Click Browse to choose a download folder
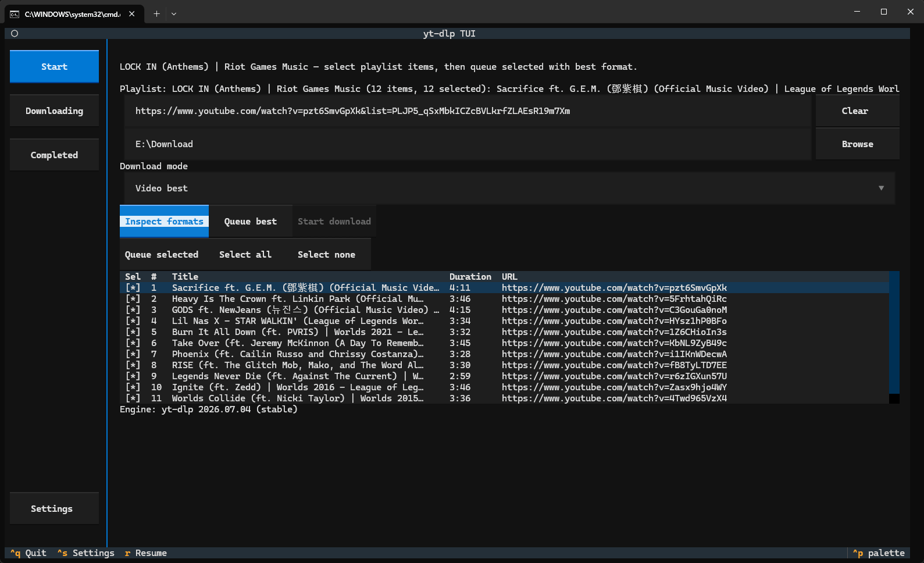The width and height of the screenshot is (924, 563). [857, 144]
